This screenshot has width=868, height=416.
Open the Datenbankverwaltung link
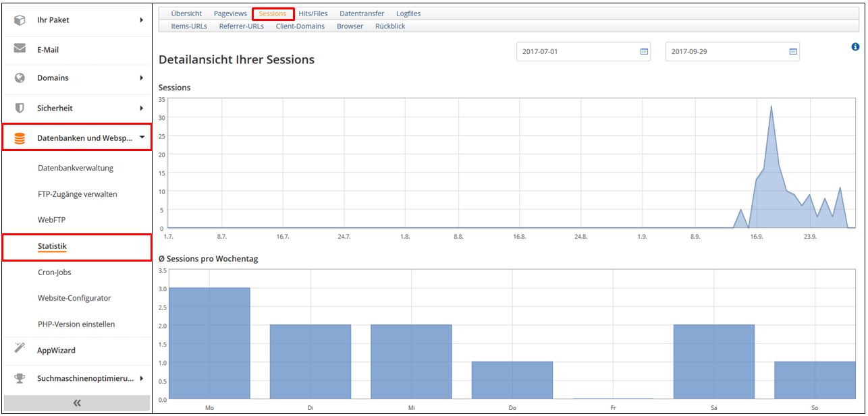(76, 168)
